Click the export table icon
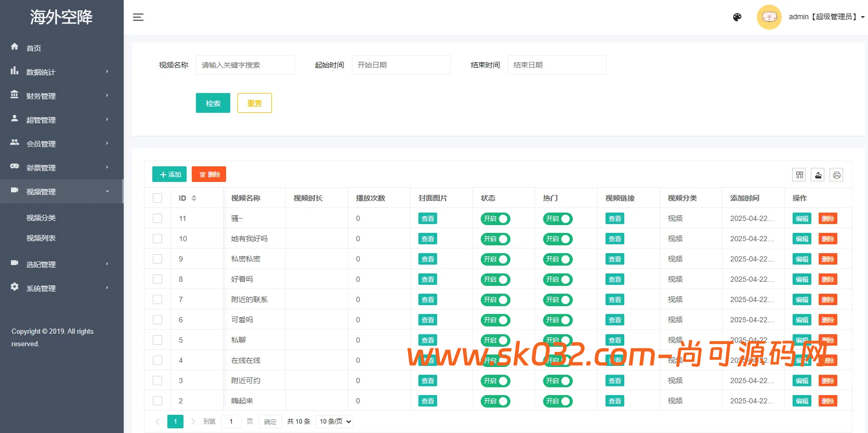 [x=818, y=175]
